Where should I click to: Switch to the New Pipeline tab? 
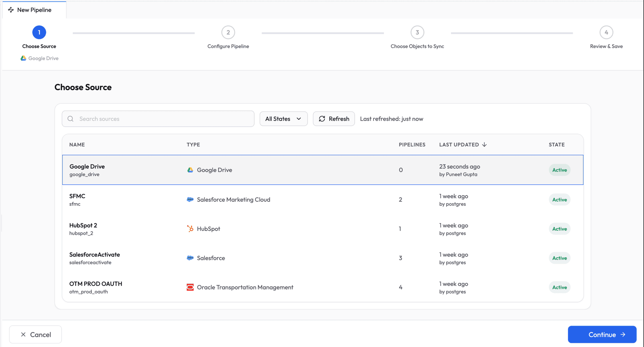point(34,10)
